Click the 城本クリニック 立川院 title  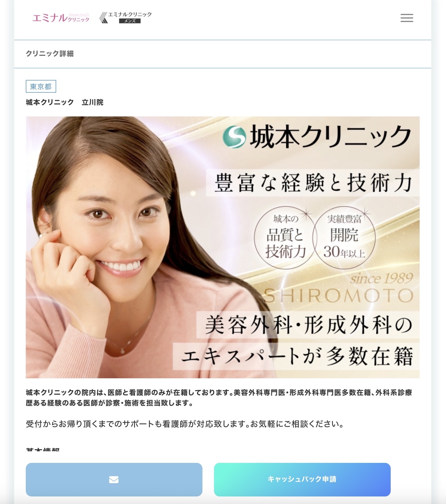click(65, 102)
